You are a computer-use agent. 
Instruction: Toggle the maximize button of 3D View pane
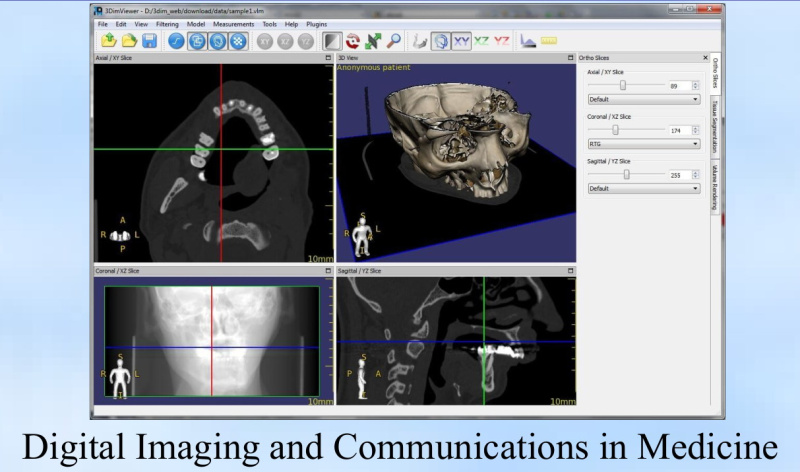pyautogui.click(x=570, y=58)
